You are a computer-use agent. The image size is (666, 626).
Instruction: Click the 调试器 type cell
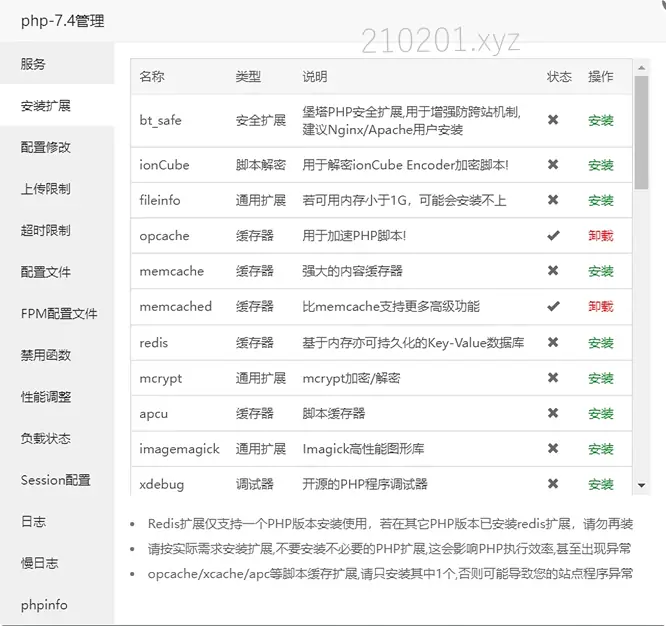click(255, 484)
